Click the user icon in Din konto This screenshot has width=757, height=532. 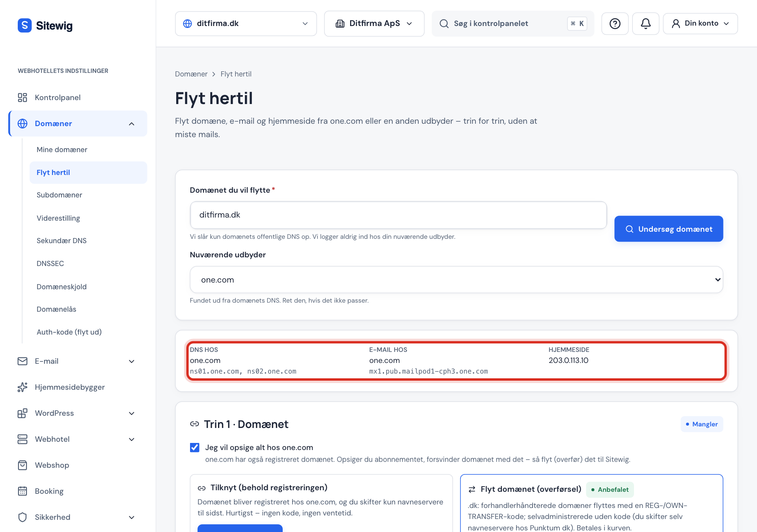pos(676,24)
